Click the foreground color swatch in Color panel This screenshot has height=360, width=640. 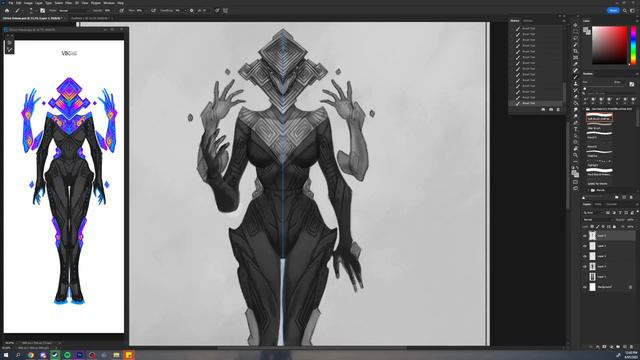point(585,29)
